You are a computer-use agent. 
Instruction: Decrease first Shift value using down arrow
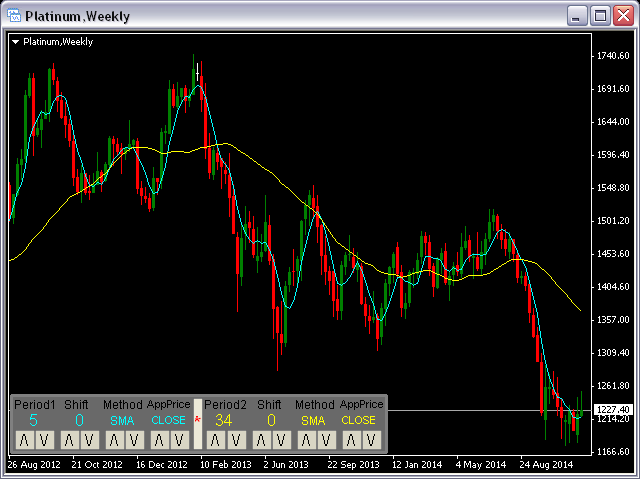(88, 440)
